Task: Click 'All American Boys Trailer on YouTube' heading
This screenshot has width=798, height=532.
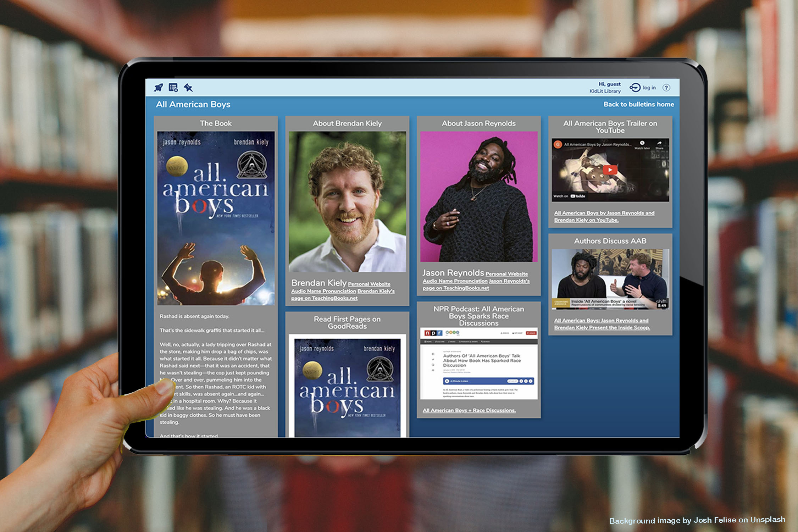Action: tap(610, 127)
